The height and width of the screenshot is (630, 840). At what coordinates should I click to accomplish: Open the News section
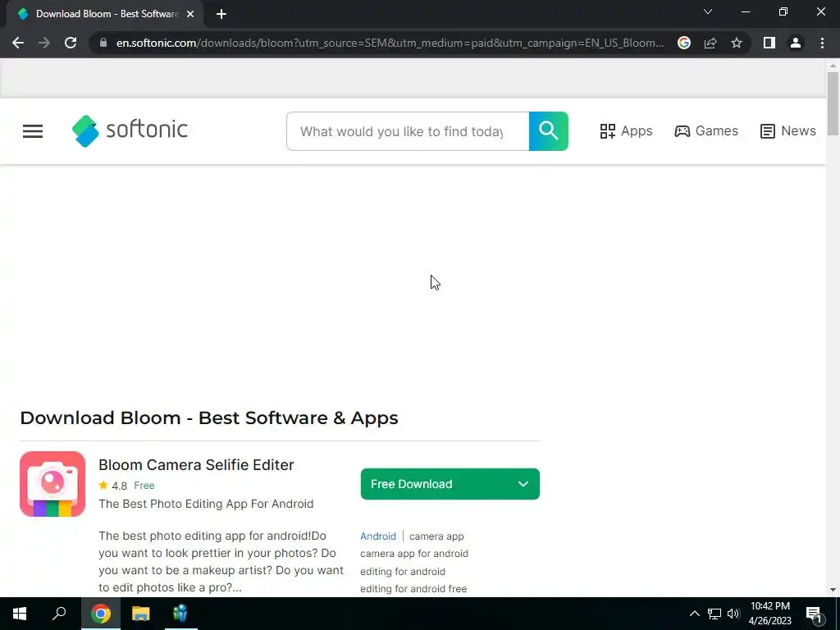pos(788,131)
